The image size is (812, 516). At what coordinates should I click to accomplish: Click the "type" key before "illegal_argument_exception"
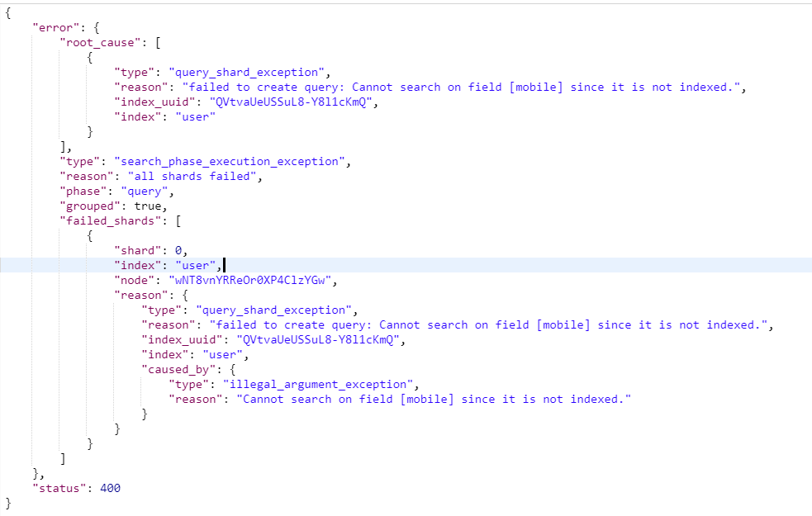pyautogui.click(x=188, y=385)
